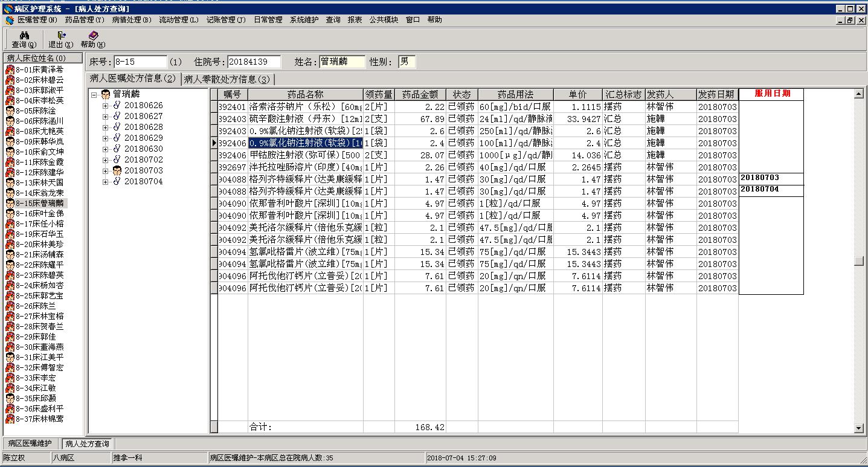The height and width of the screenshot is (467, 868).
Task: Click the patient icon beside 8-02床林碧云
Action: click(x=10, y=80)
